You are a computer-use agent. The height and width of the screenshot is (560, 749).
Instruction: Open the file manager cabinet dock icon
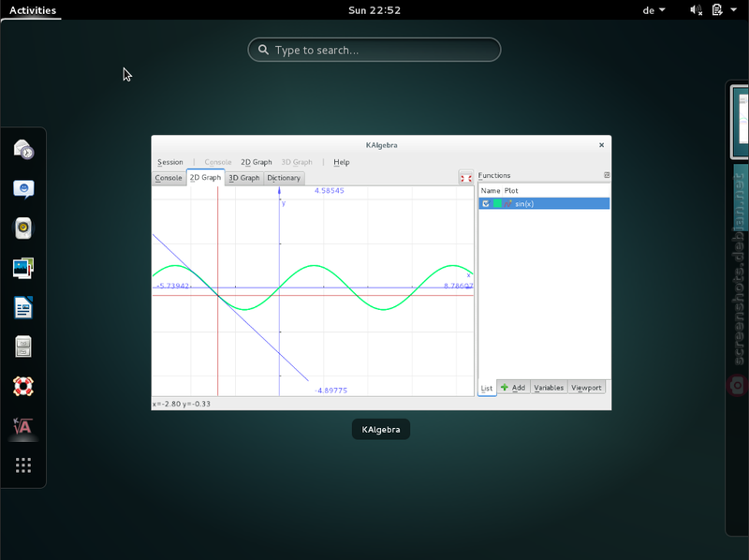pyautogui.click(x=22, y=346)
